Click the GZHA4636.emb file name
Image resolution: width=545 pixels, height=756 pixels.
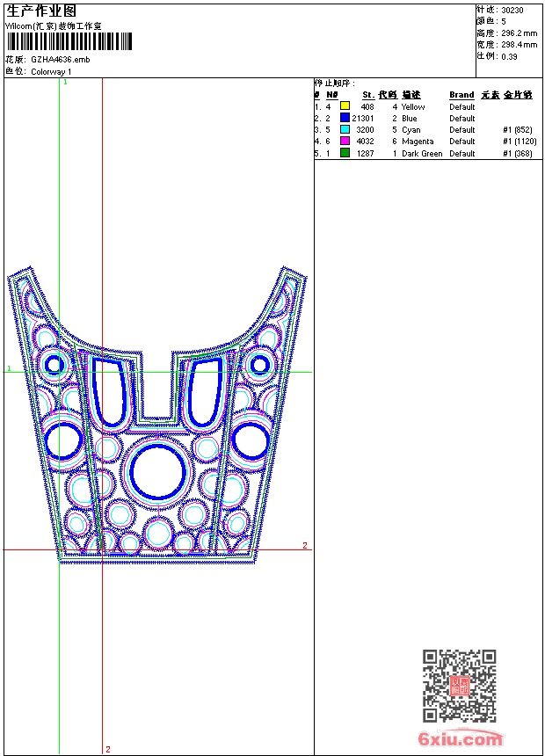(60, 60)
